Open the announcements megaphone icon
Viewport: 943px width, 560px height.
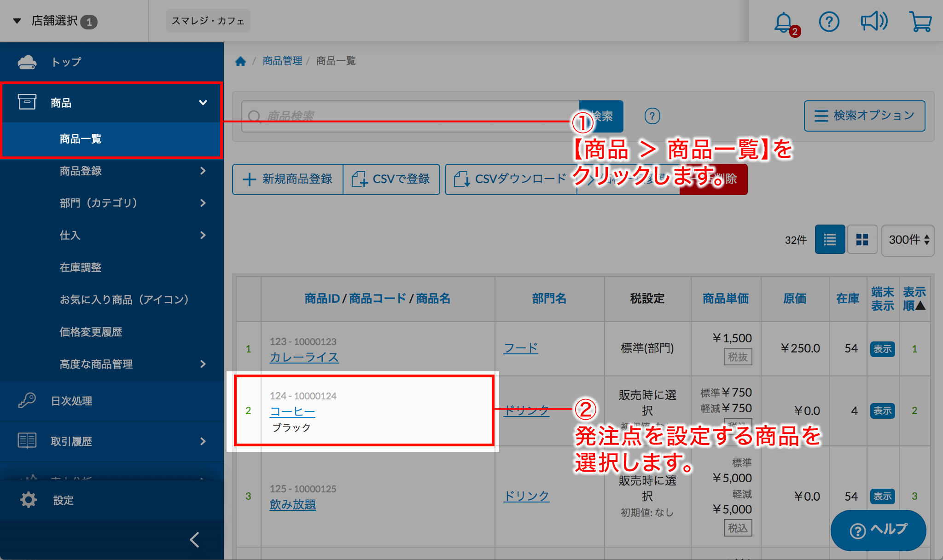click(874, 22)
